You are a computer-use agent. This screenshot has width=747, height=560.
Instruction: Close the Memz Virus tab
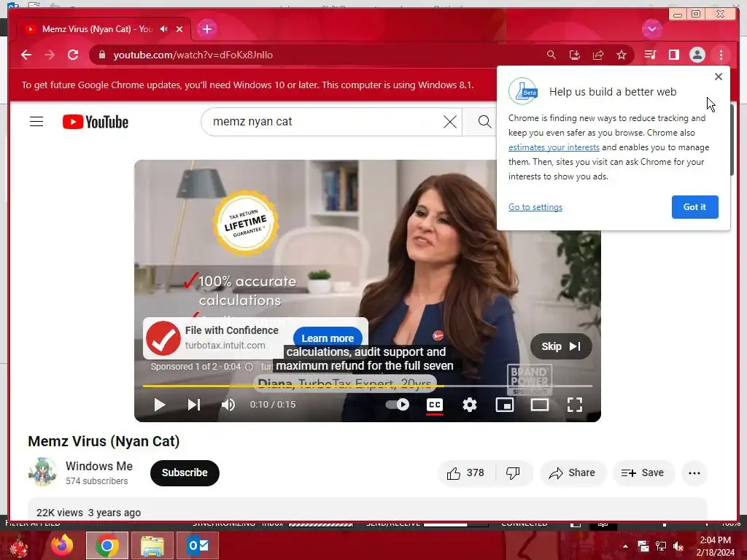[179, 29]
